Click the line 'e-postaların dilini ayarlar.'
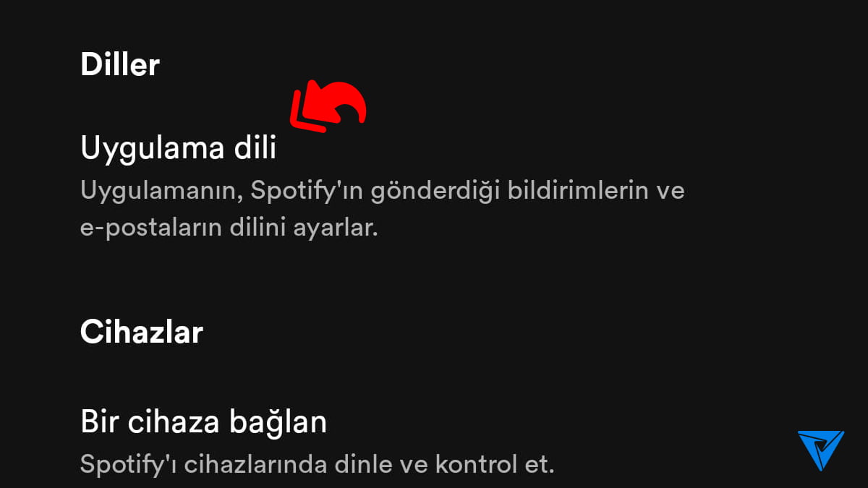The height and width of the screenshot is (488, 868). 229,228
